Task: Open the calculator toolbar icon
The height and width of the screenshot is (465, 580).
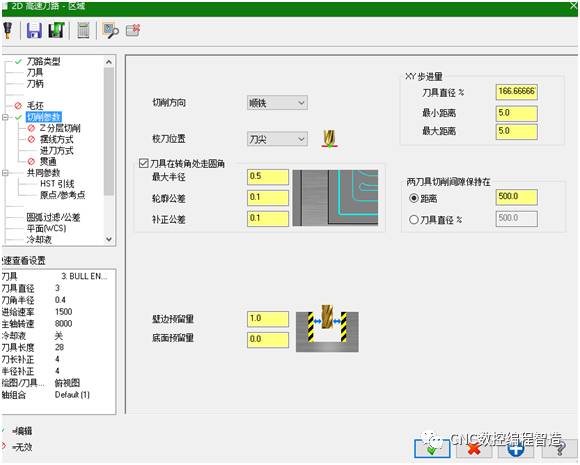Action: click(83, 30)
